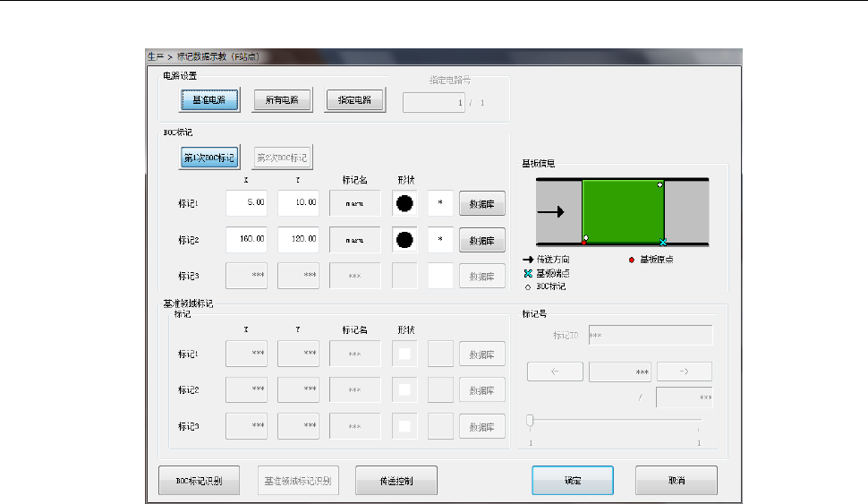Select the 所有电路 circuit option

(x=282, y=100)
